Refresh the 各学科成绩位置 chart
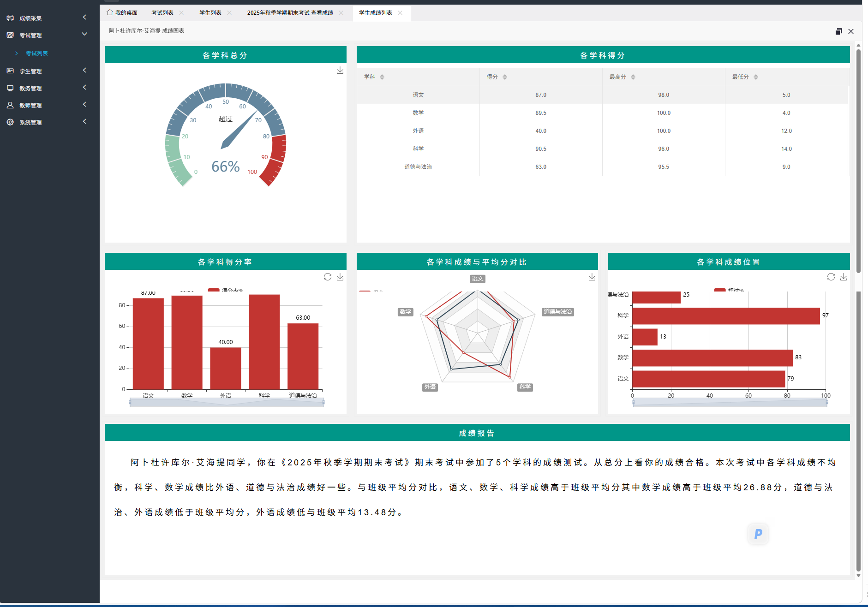 (x=832, y=277)
